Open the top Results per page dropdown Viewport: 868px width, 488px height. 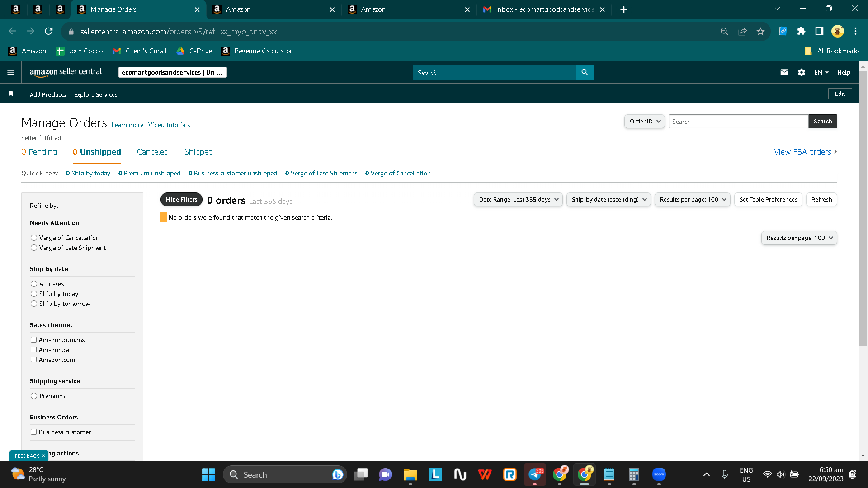pos(693,199)
